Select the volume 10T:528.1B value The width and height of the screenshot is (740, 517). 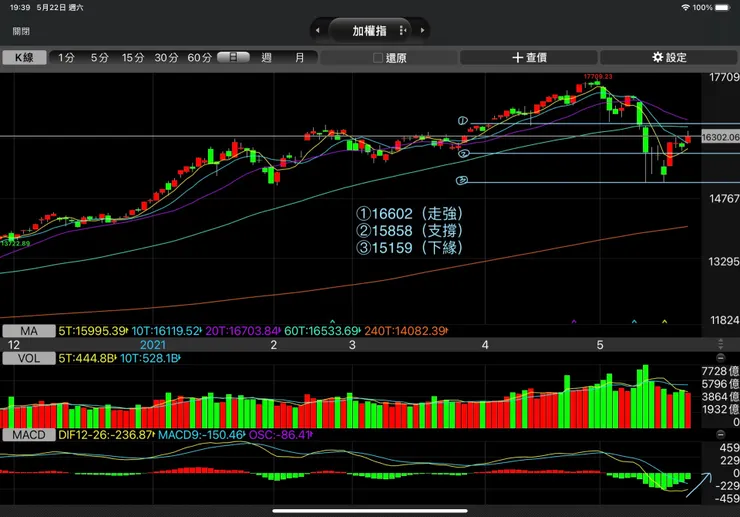[150, 358]
